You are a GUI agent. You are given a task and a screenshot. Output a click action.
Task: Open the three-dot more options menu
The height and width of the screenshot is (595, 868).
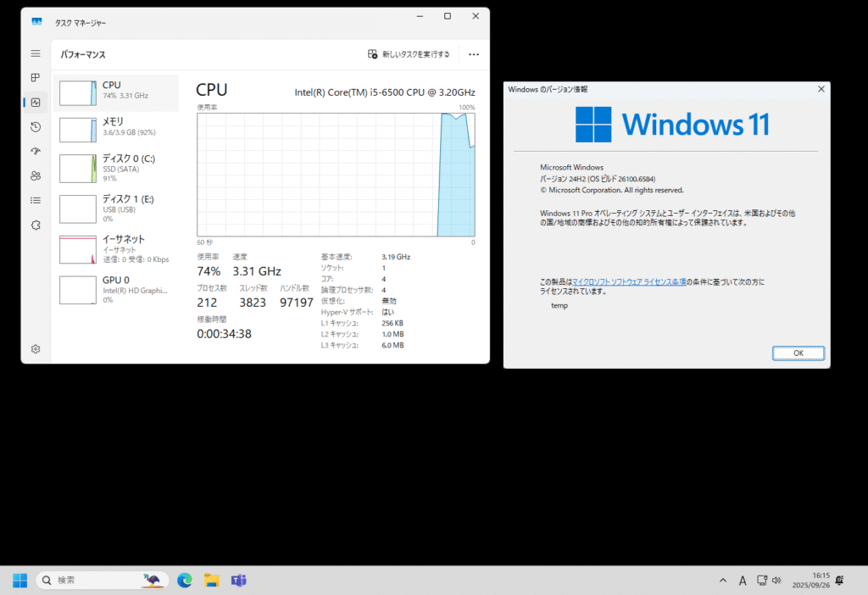[474, 54]
